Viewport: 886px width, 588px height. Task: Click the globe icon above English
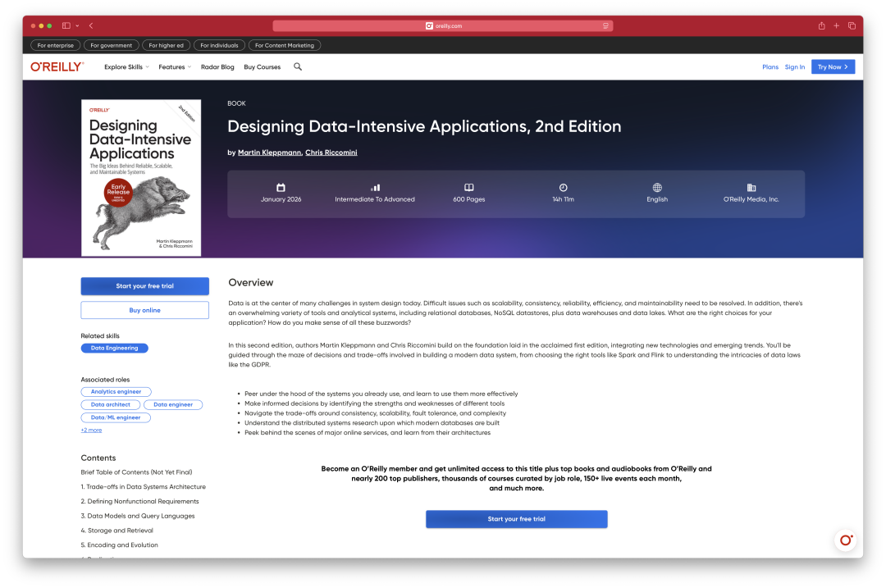coord(657,188)
